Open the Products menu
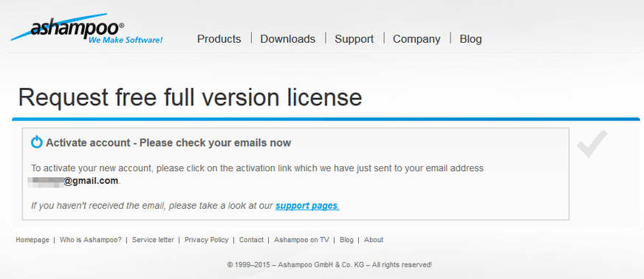Image resolution: width=644 pixels, height=279 pixels. pyautogui.click(x=219, y=39)
